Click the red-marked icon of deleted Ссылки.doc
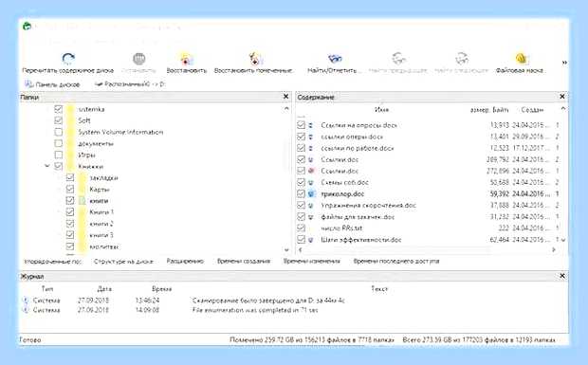 point(311,171)
